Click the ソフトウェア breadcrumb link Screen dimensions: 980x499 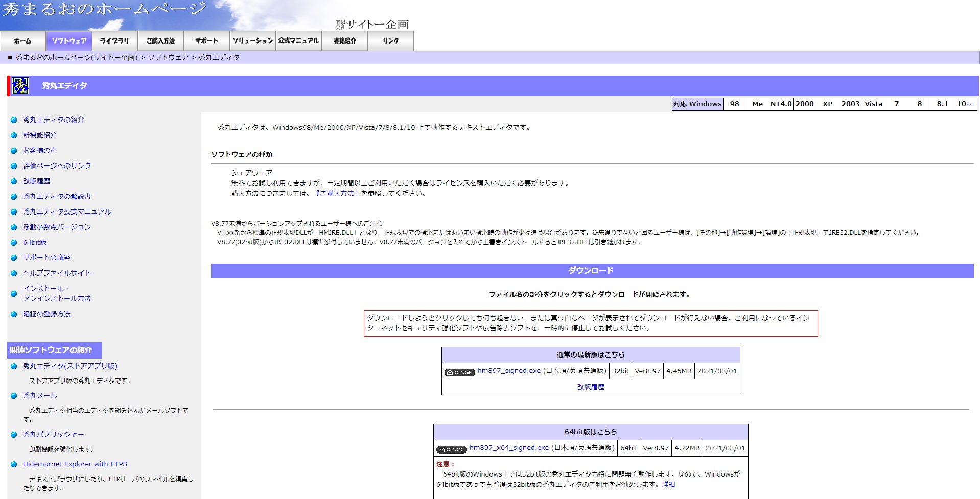point(168,57)
